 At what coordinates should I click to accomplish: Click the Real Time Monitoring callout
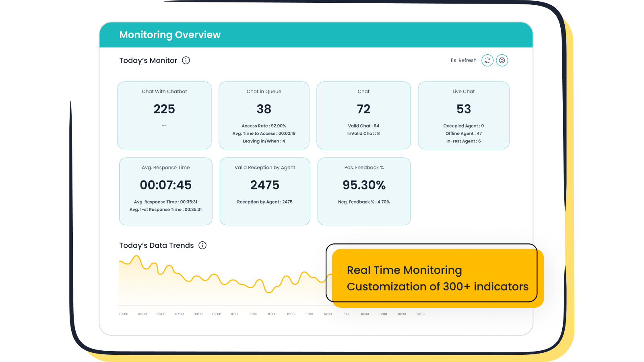(437, 278)
